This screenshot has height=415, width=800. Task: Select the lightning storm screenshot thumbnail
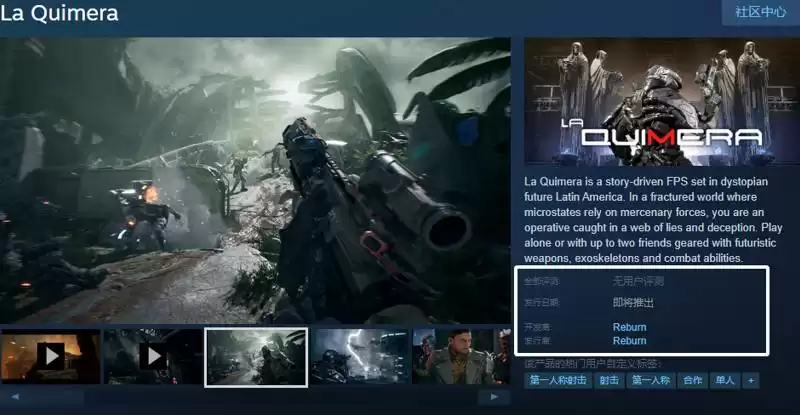360,357
